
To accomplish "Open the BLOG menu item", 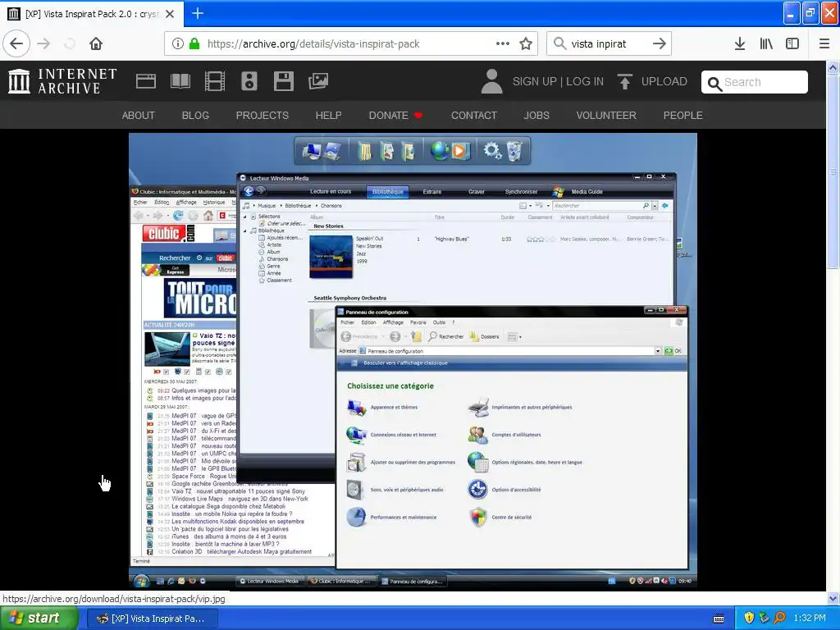I will (195, 115).
